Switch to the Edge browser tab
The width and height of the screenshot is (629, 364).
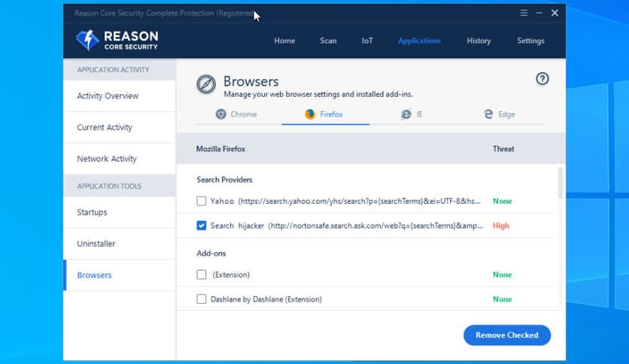pyautogui.click(x=500, y=114)
